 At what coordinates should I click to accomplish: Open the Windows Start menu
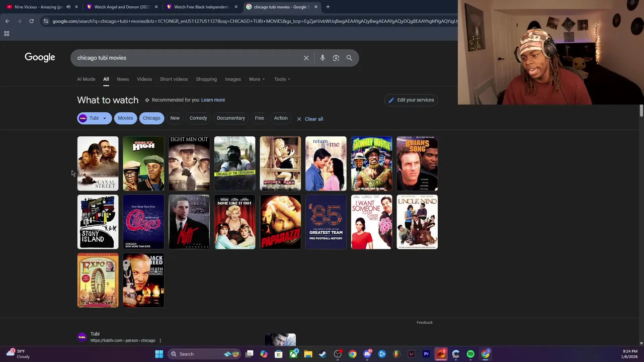click(159, 354)
